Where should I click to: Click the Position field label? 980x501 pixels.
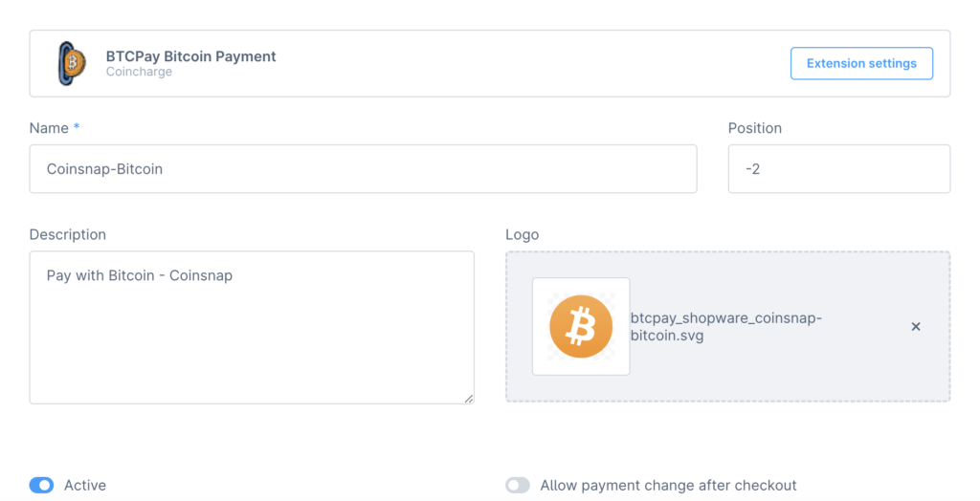pos(755,128)
